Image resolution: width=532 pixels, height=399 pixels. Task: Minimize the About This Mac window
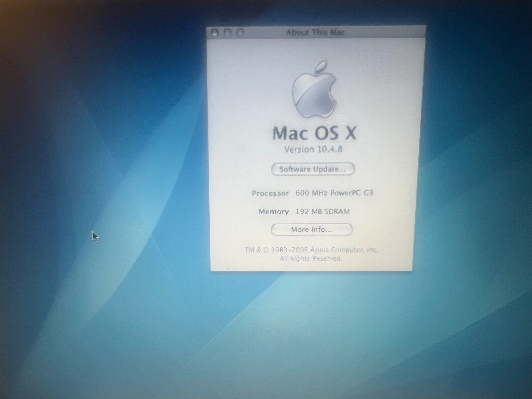click(227, 33)
